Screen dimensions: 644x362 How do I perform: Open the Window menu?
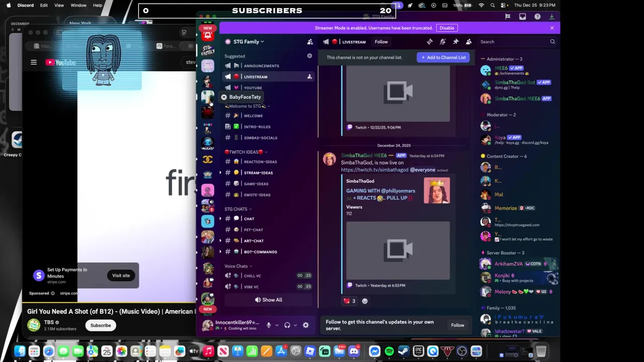[x=78, y=5]
